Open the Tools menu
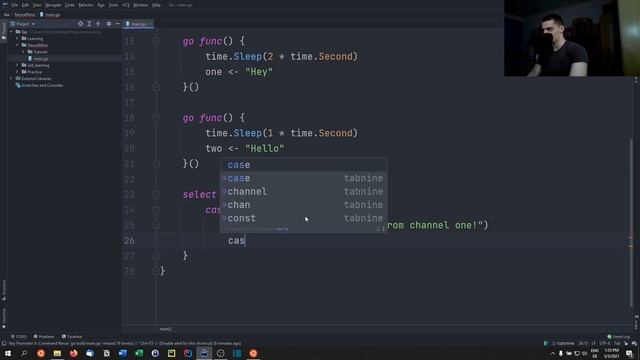The width and height of the screenshot is (640, 360). pos(113,5)
